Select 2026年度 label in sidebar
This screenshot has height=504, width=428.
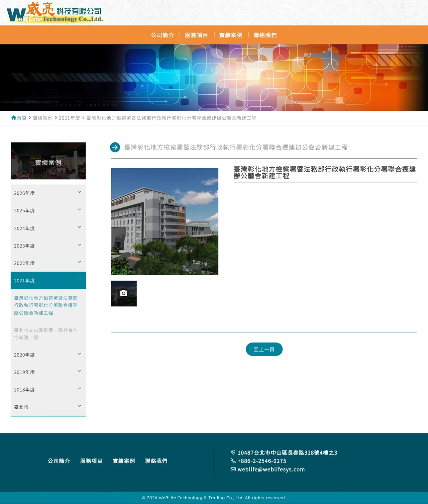24,193
